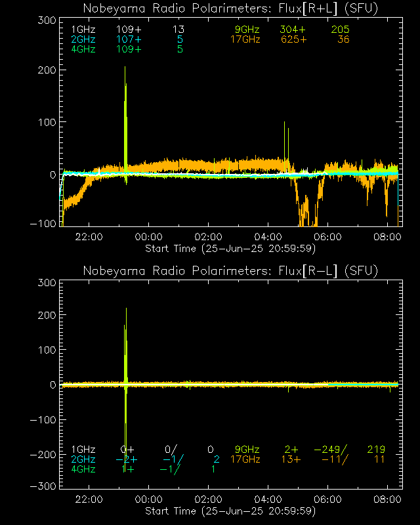Click the 06:00 x-axis label on top plot
Image resolution: width=420 pixels, height=525 pixels.
point(327,237)
